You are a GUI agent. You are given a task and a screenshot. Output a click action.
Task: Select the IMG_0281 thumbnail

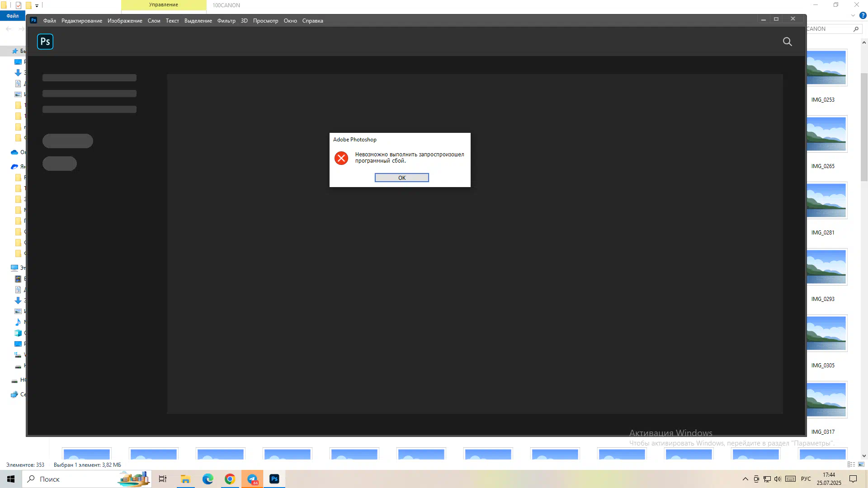(826, 200)
